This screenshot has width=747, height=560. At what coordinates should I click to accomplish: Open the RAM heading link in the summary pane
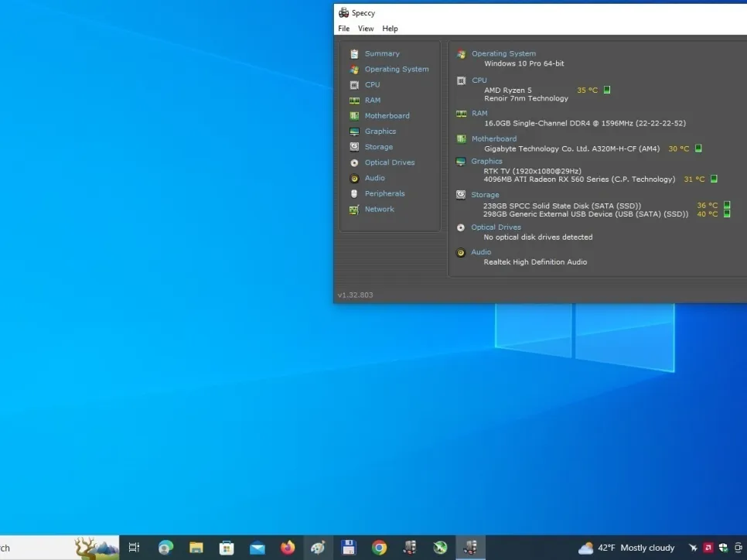(479, 114)
